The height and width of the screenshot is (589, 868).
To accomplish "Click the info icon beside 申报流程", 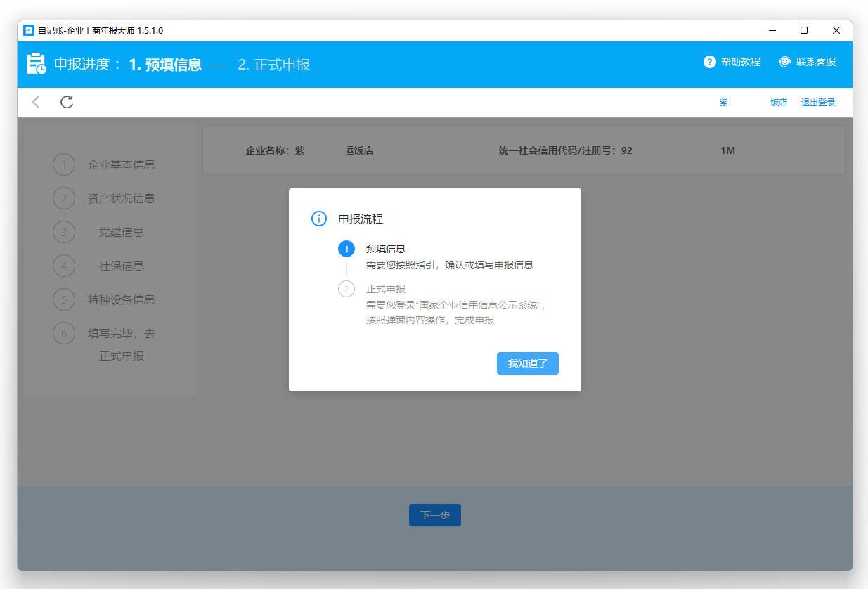I will (x=319, y=219).
